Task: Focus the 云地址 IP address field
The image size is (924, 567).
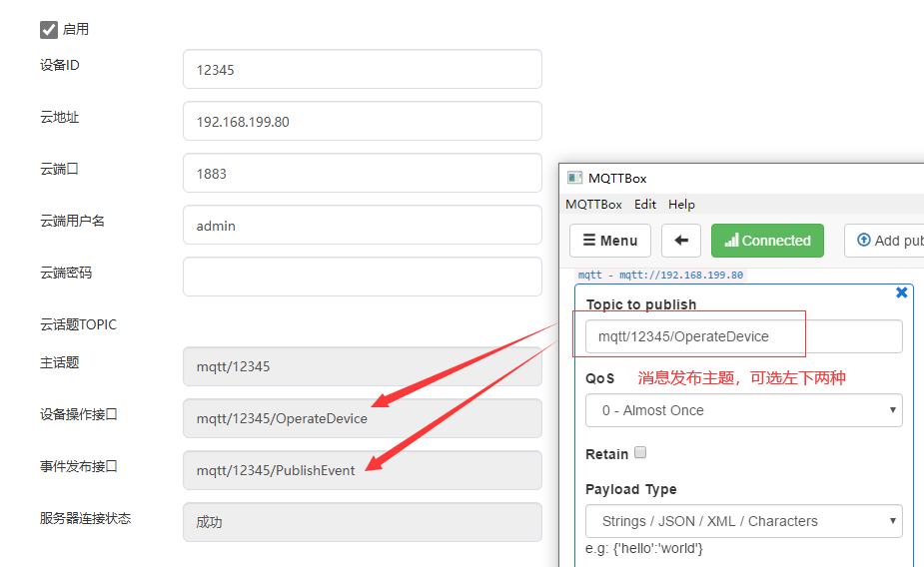Action: [x=362, y=122]
